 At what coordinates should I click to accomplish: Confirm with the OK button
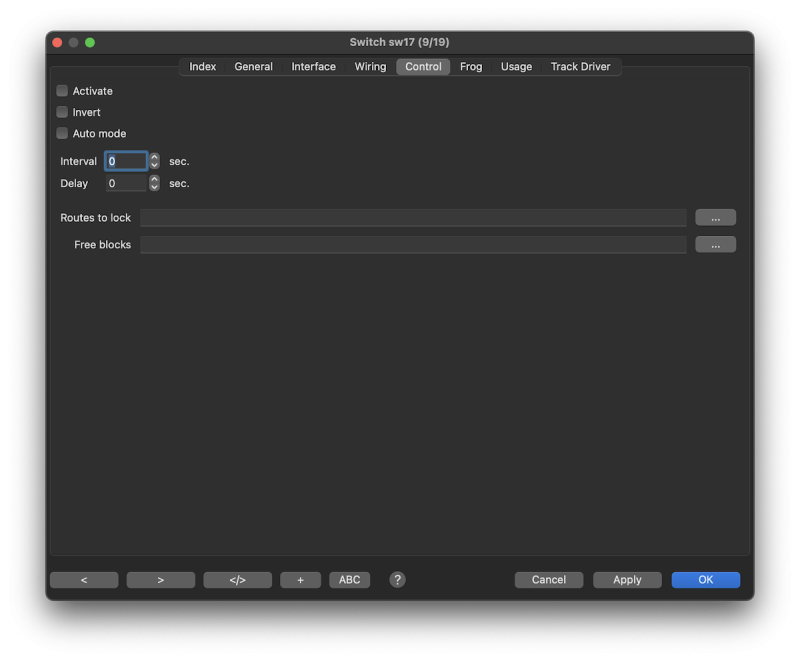705,580
